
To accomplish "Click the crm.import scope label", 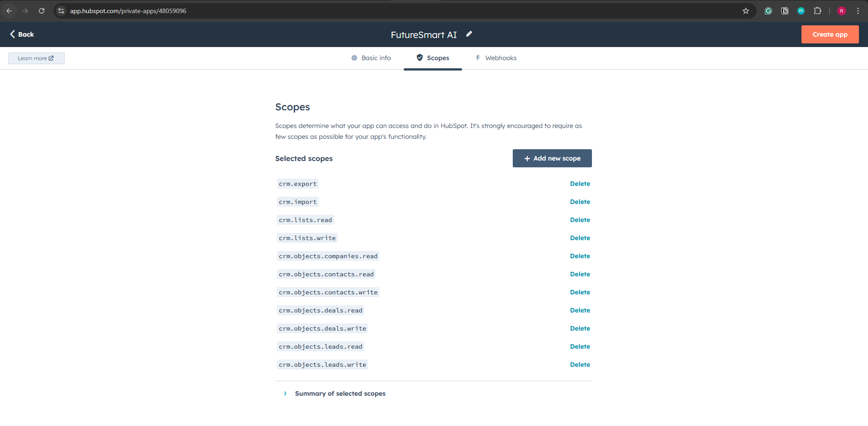I will point(298,202).
